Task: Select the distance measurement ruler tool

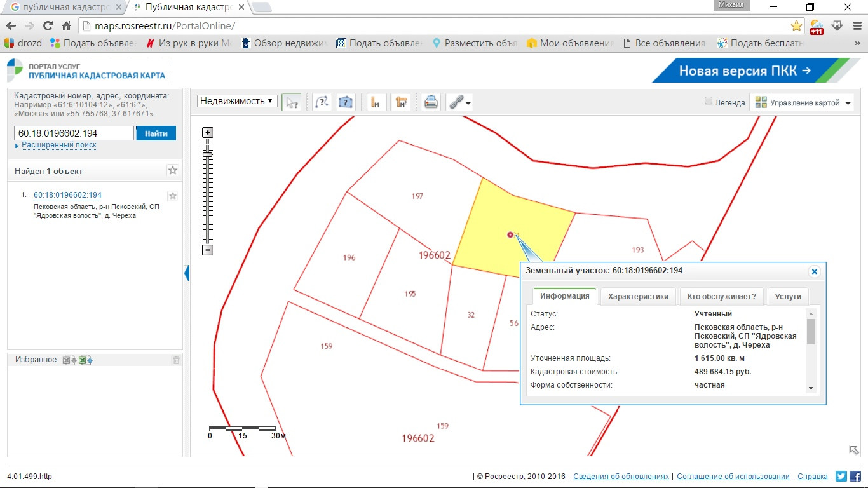Action: (377, 102)
